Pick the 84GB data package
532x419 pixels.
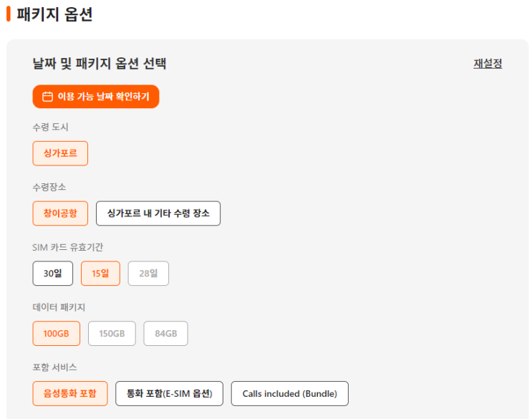click(x=165, y=334)
